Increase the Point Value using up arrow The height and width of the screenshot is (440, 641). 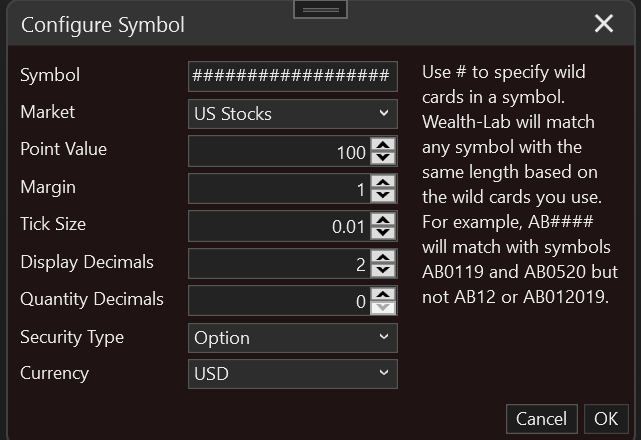(x=383, y=145)
